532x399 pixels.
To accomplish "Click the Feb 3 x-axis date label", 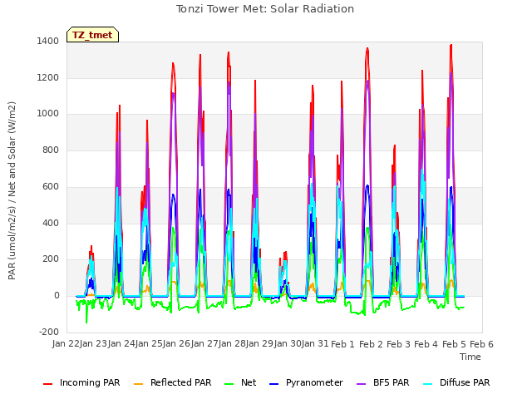I will 398,344.
